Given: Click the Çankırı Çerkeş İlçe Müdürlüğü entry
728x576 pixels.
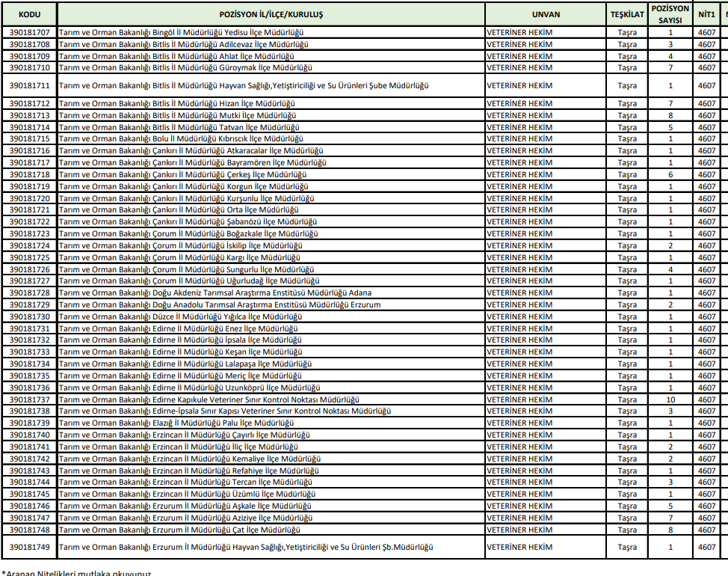Looking at the screenshot, I should click(x=182, y=174).
